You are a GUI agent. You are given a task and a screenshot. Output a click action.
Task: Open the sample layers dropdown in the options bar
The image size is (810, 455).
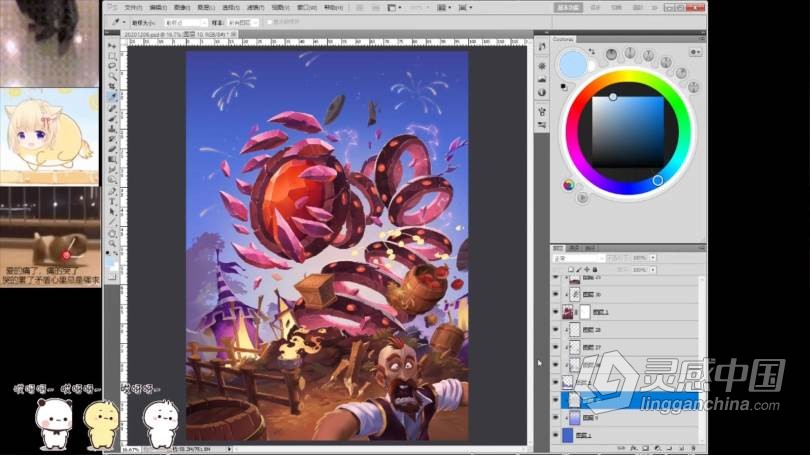242,23
